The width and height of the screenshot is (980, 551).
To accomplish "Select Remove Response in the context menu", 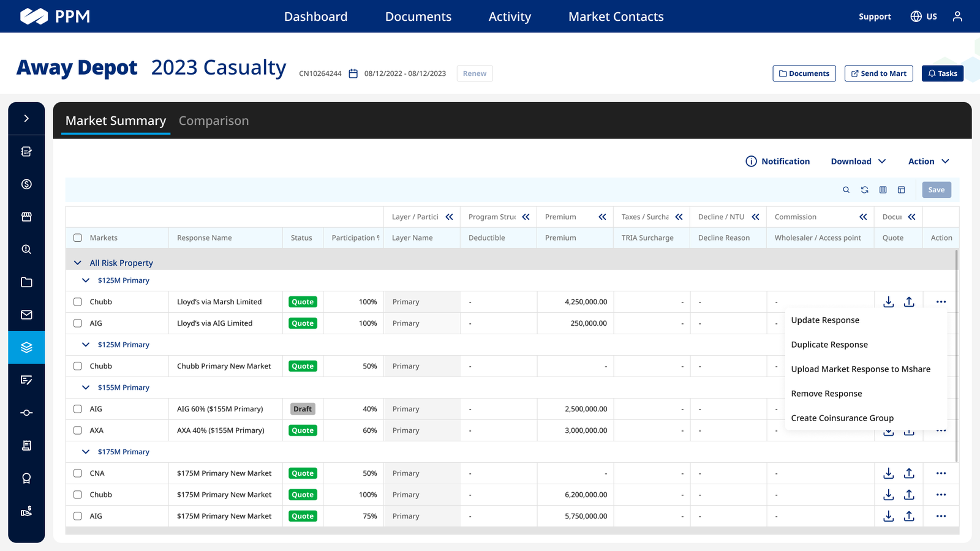I will tap(826, 394).
